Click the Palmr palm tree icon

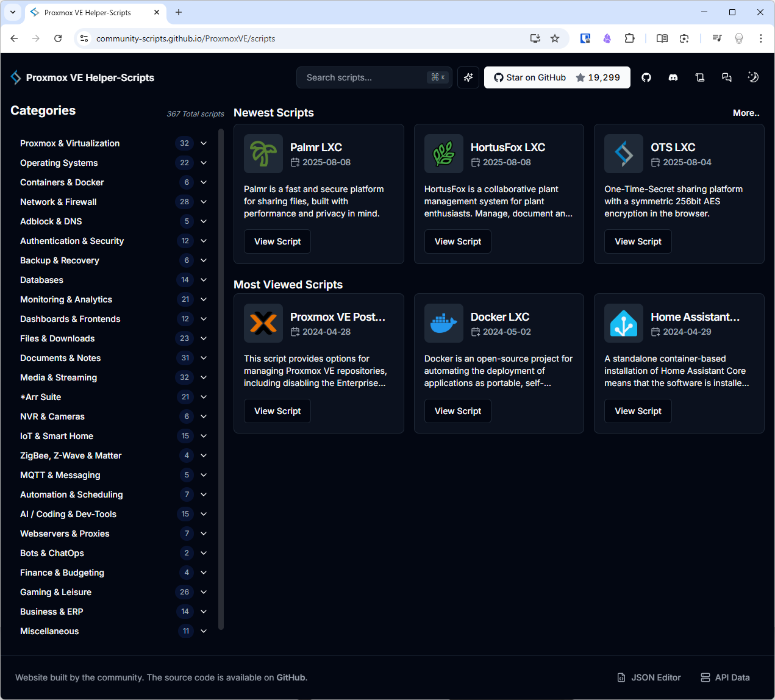[263, 154]
